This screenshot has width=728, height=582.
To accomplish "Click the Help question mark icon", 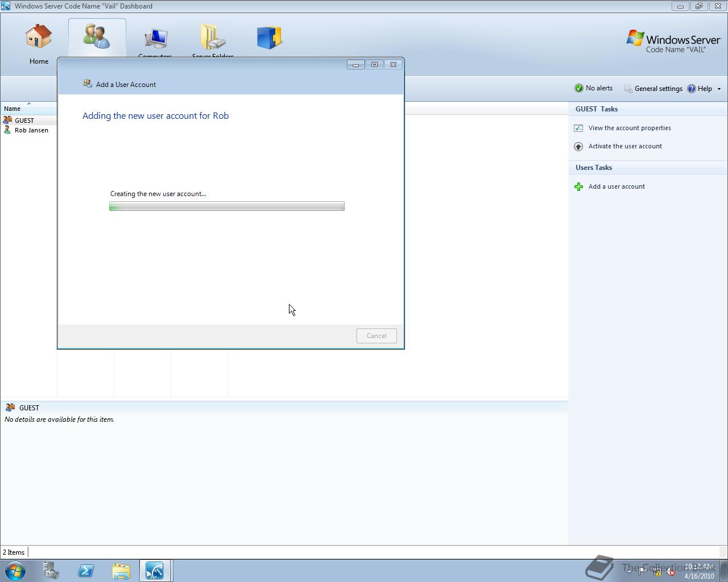I will (692, 89).
